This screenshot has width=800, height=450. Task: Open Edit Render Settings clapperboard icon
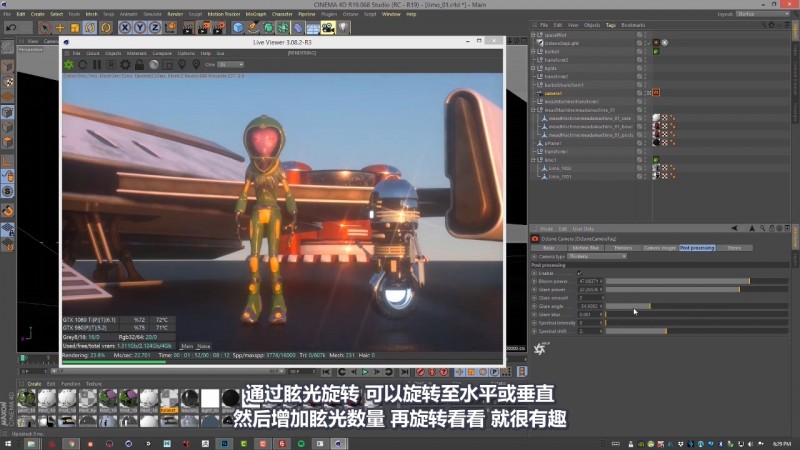(x=218, y=28)
